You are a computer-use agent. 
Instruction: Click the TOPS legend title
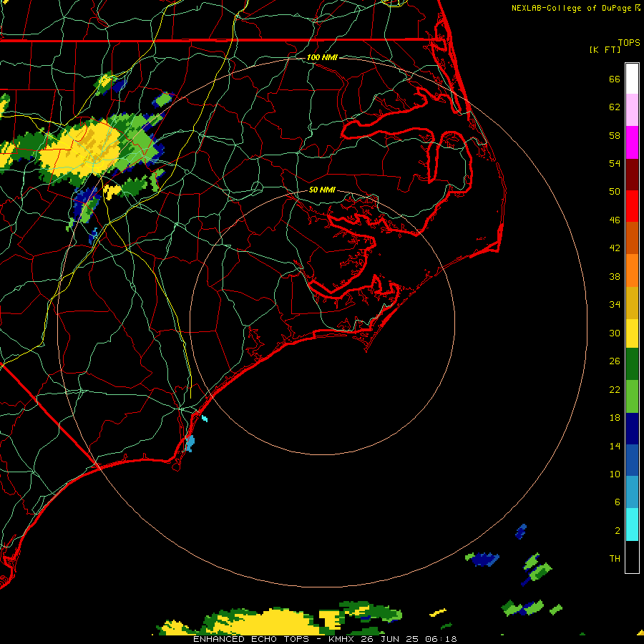(x=629, y=42)
